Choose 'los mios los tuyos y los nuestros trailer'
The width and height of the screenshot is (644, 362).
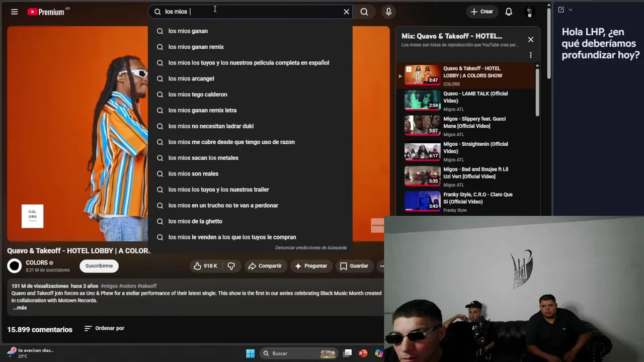coord(250,190)
